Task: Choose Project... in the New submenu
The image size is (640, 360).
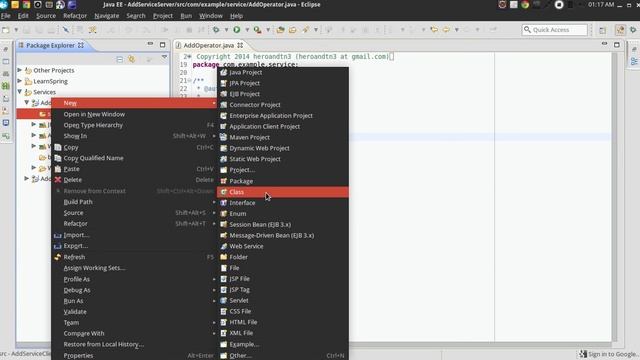Action: [x=282, y=170]
